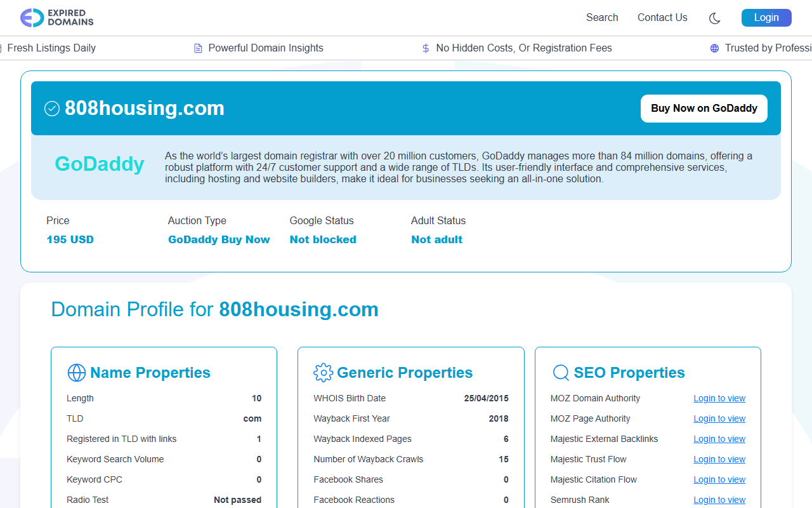Viewport: 812px width, 508px height.
Task: Click the checkmark icon beside 808housing.com
Action: (x=52, y=109)
